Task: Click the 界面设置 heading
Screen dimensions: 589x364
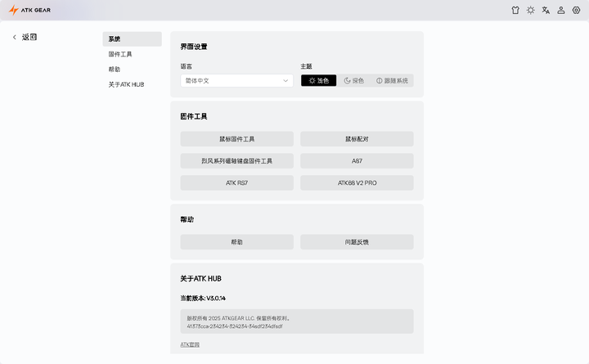Action: [194, 47]
